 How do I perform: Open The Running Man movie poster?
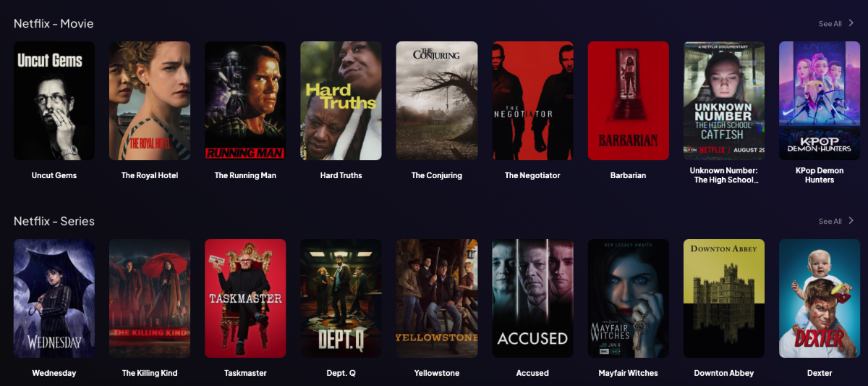coord(245,101)
